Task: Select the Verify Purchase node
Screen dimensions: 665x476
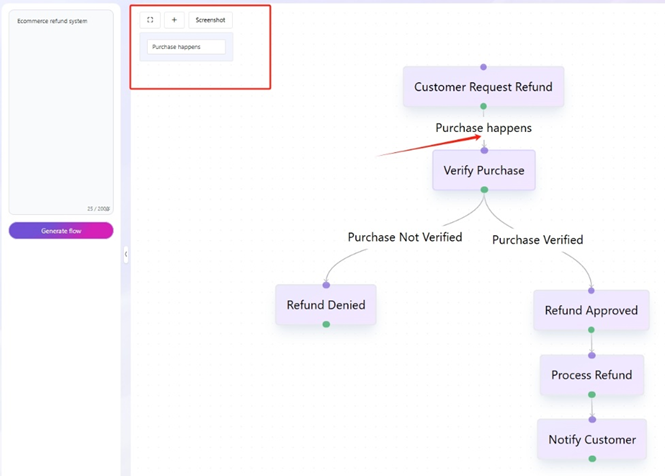Action: pyautogui.click(x=484, y=170)
